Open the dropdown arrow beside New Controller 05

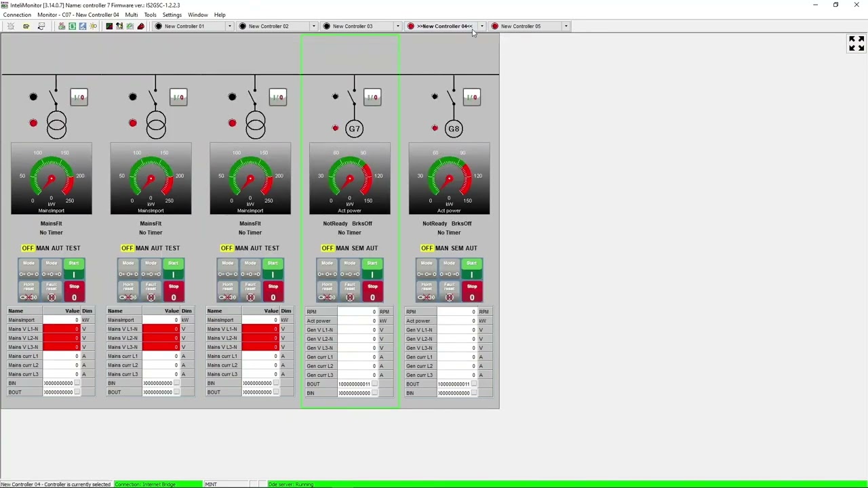coord(566,26)
